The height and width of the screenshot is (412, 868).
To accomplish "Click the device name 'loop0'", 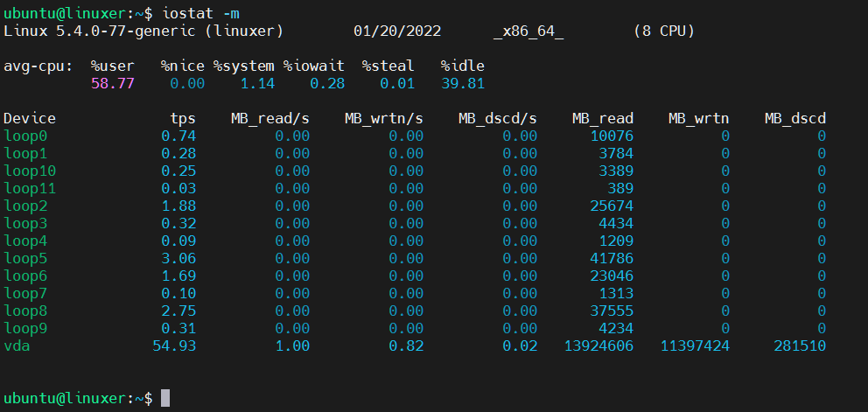I will 25,136.
